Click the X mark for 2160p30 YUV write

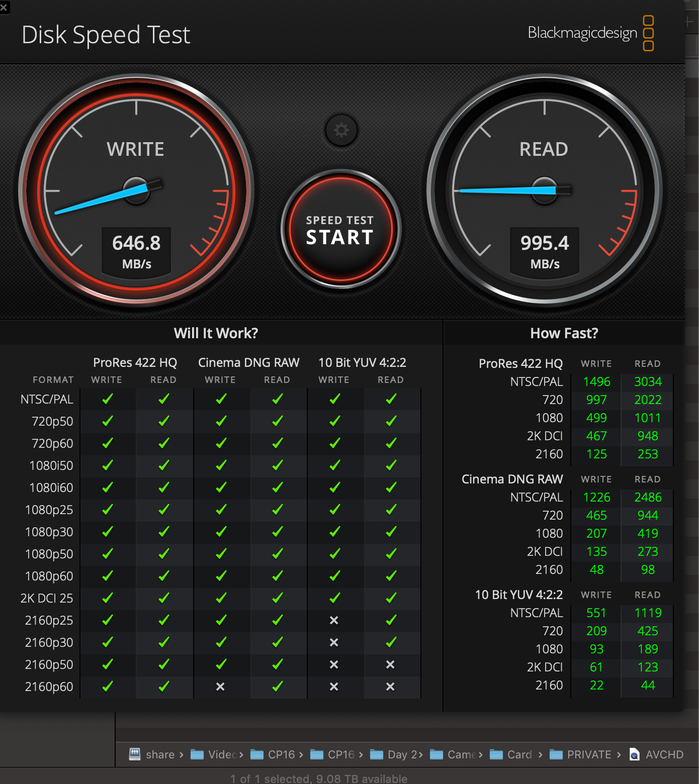pyautogui.click(x=334, y=642)
